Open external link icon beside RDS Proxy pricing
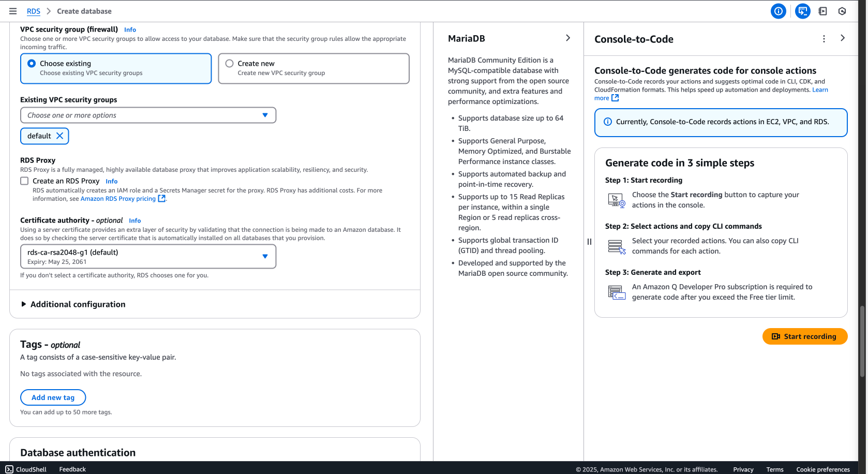Image resolution: width=868 pixels, height=474 pixels. 162,199
